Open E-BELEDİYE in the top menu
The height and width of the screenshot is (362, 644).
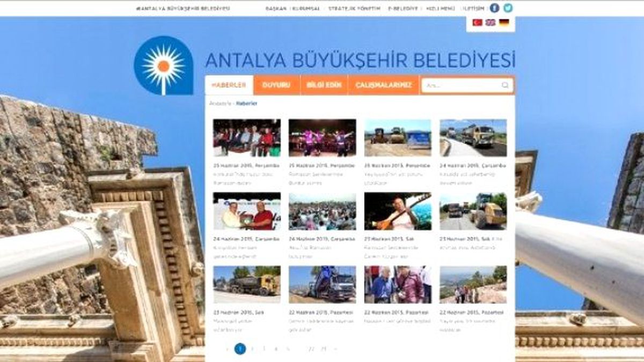tap(402, 9)
